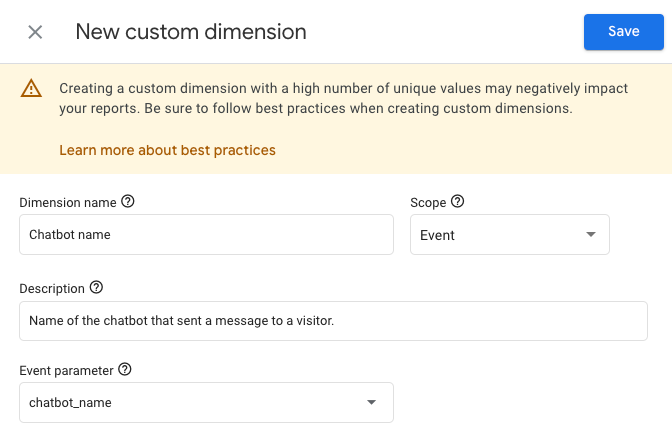This screenshot has width=672, height=448.
Task: Save the new custom dimension
Action: (x=624, y=32)
